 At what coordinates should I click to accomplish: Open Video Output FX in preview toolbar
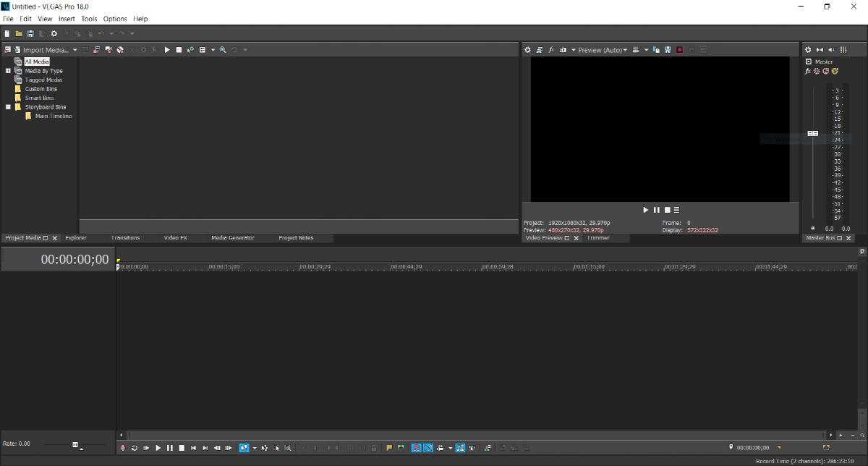tap(550, 49)
